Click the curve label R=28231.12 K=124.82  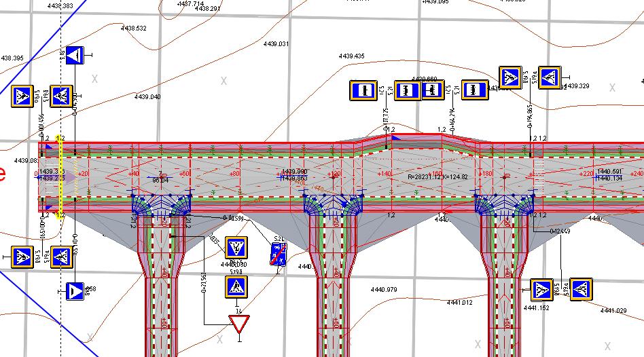coord(437,177)
